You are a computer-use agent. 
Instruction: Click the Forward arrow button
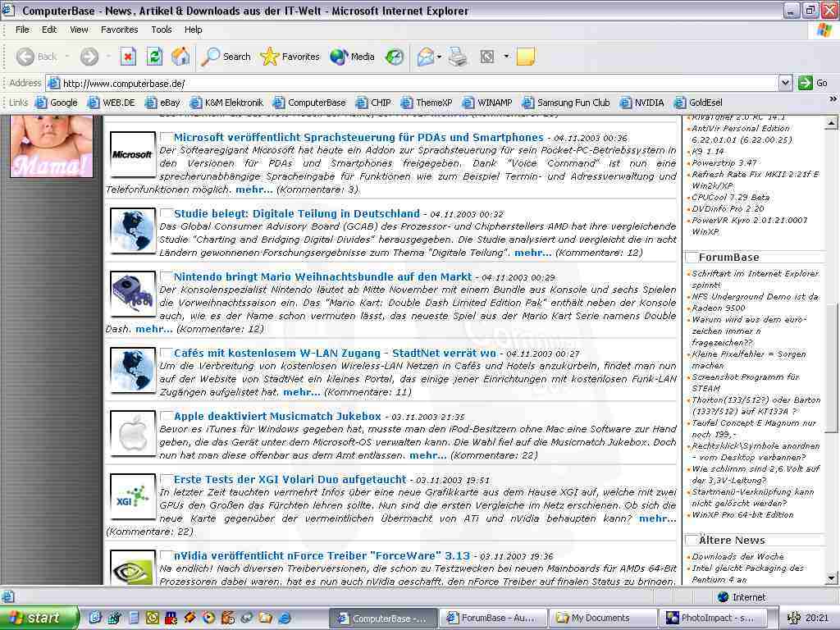point(89,57)
